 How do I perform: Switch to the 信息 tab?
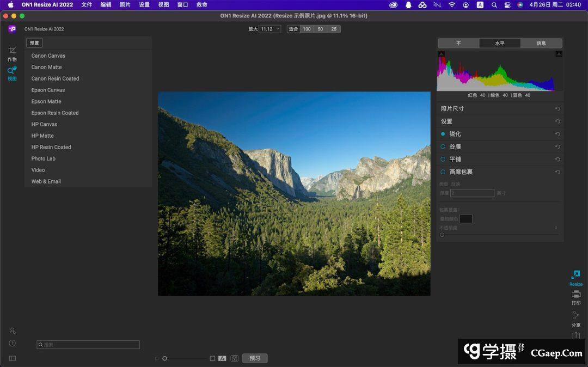(541, 43)
